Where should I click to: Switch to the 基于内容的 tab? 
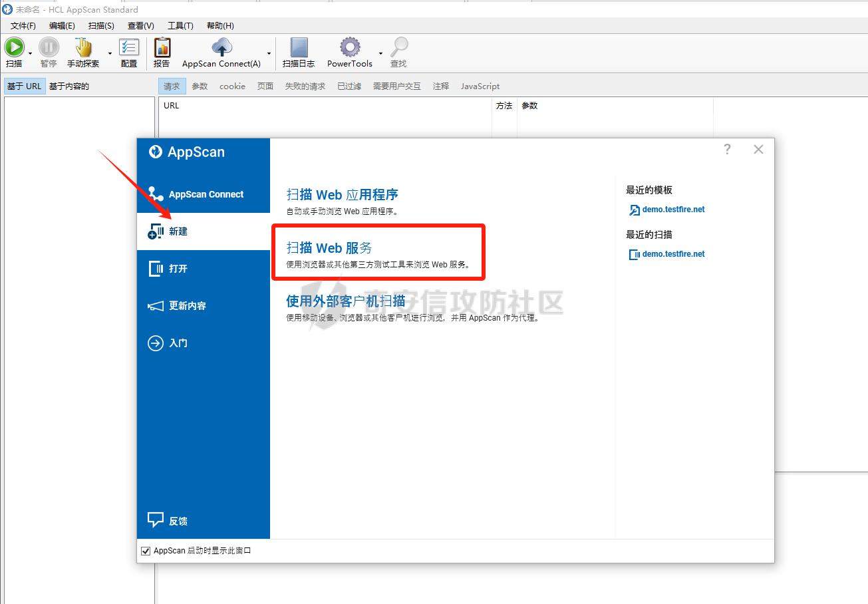click(69, 86)
